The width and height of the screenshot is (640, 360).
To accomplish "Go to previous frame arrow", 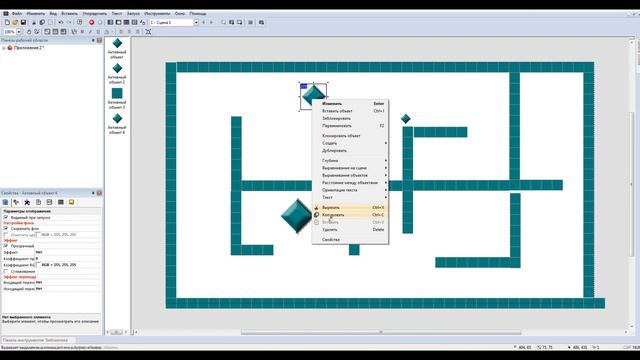I will (203, 22).
